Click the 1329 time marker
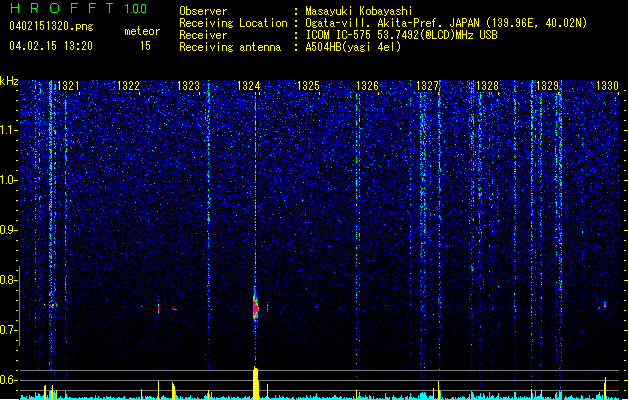This screenshot has height=400, width=629. tap(548, 86)
